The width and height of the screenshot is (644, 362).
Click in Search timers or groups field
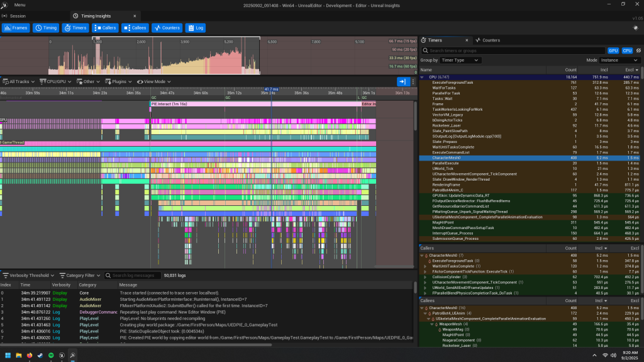point(513,50)
